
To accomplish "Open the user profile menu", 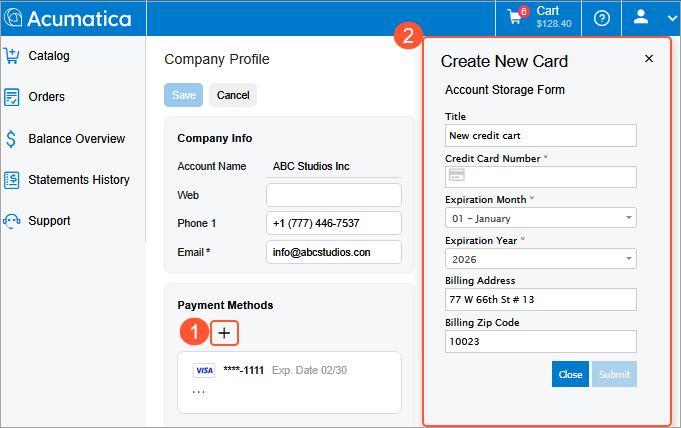I will click(651, 18).
